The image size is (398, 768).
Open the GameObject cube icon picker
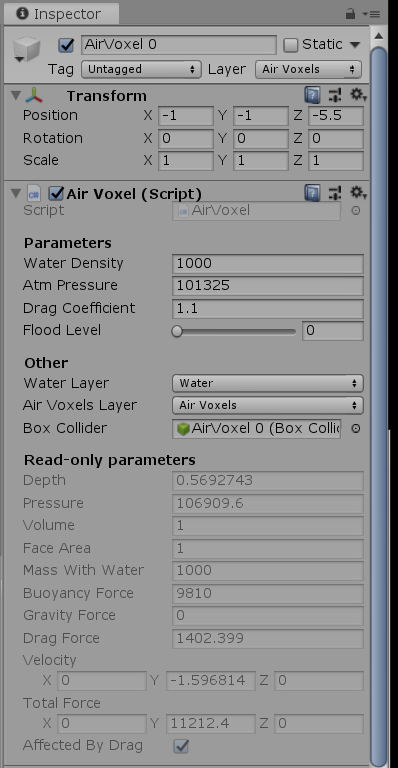coord(26,49)
